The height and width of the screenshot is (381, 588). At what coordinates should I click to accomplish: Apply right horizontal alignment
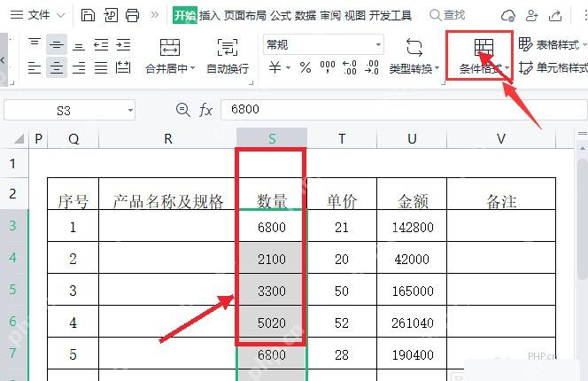79,68
